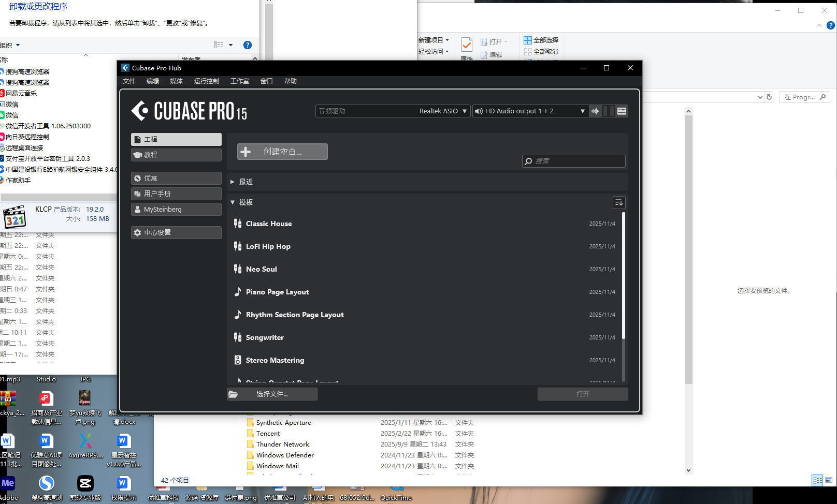
Task: Open the 编辑 menu in Cubase Hub
Action: point(153,81)
